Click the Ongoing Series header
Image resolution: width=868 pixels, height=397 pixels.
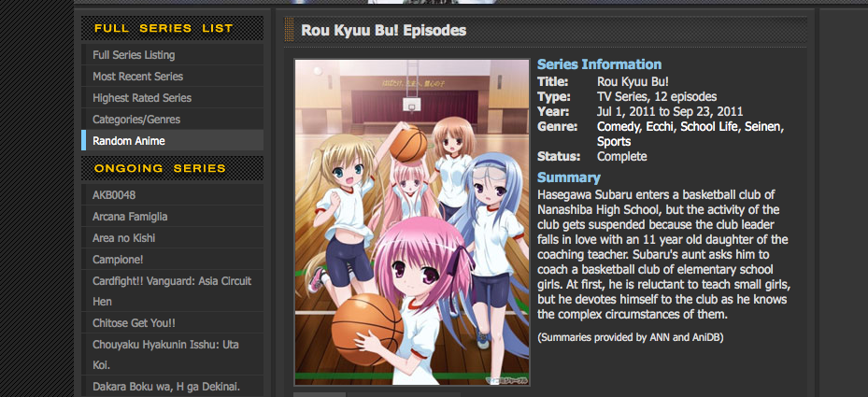point(160,168)
